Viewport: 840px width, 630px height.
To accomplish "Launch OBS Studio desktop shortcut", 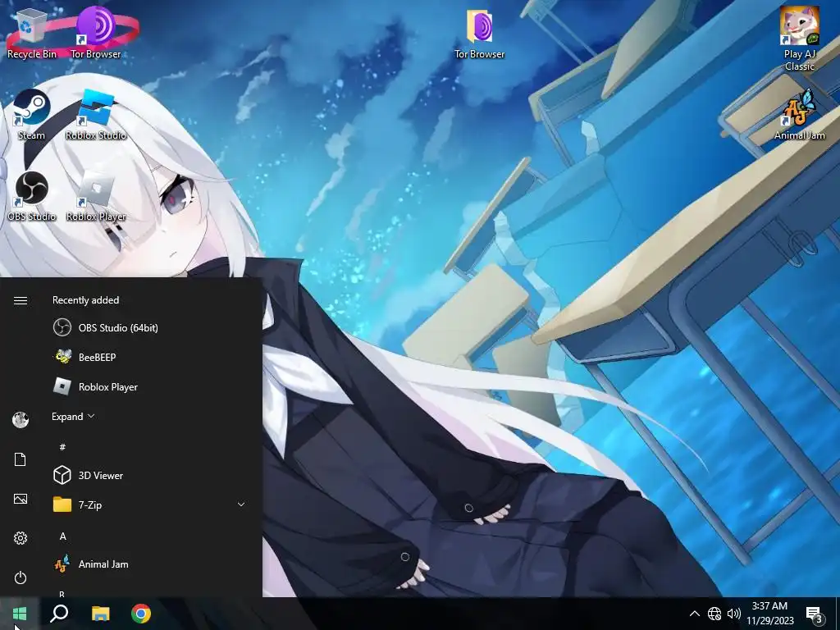I will [x=32, y=196].
